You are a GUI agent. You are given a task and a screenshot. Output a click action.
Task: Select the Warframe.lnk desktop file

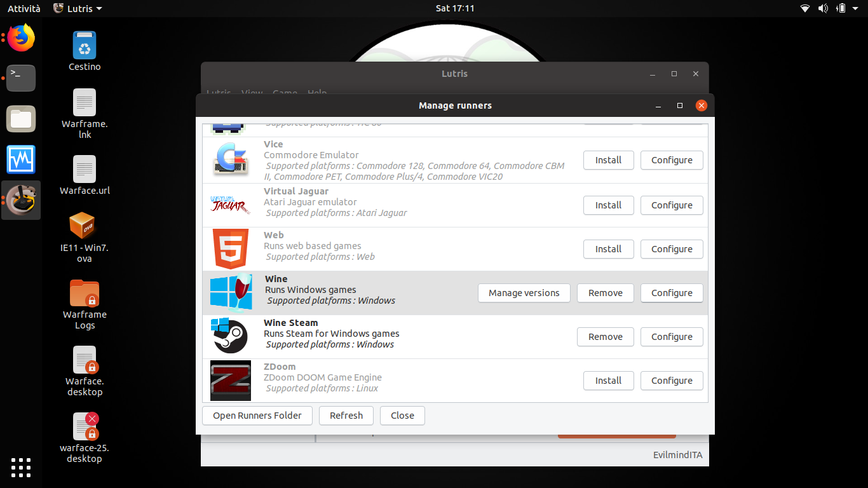point(85,114)
